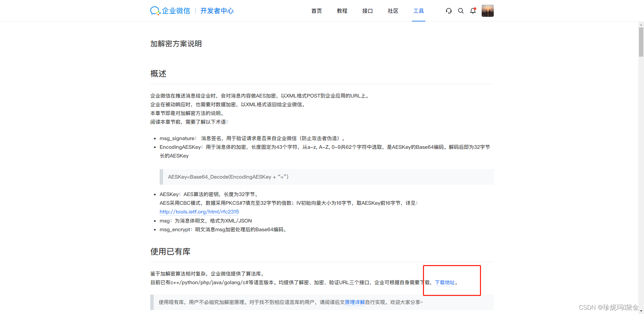Click the 下载地址 download link
644x314 pixels.
tap(445, 282)
